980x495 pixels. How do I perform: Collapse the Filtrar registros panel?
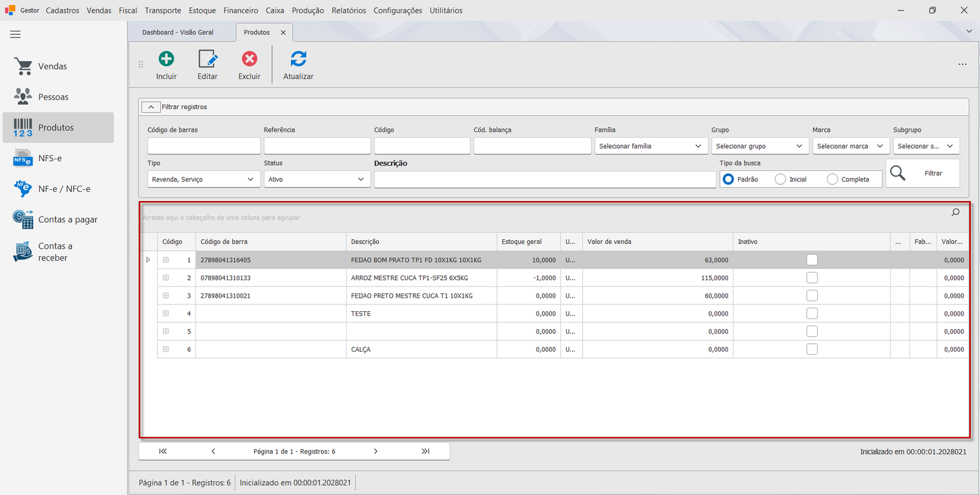point(151,107)
